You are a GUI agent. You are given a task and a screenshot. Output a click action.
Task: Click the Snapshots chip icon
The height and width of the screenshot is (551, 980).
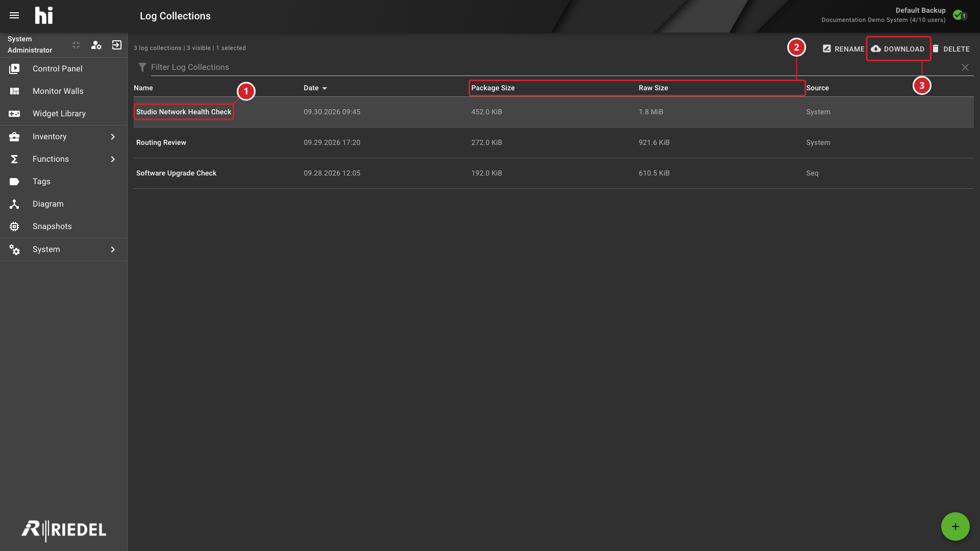(x=14, y=227)
